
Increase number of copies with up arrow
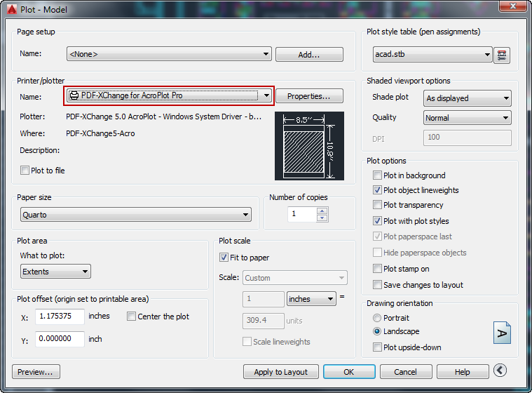click(x=322, y=211)
